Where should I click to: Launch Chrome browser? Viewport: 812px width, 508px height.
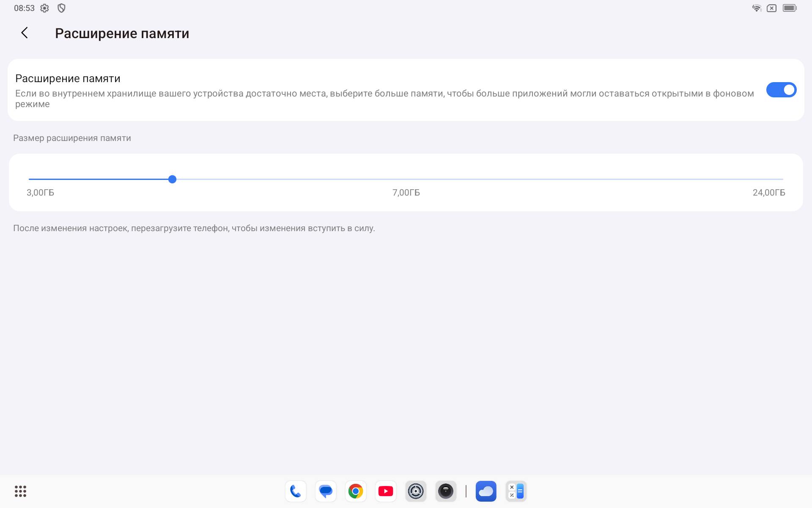[356, 491]
